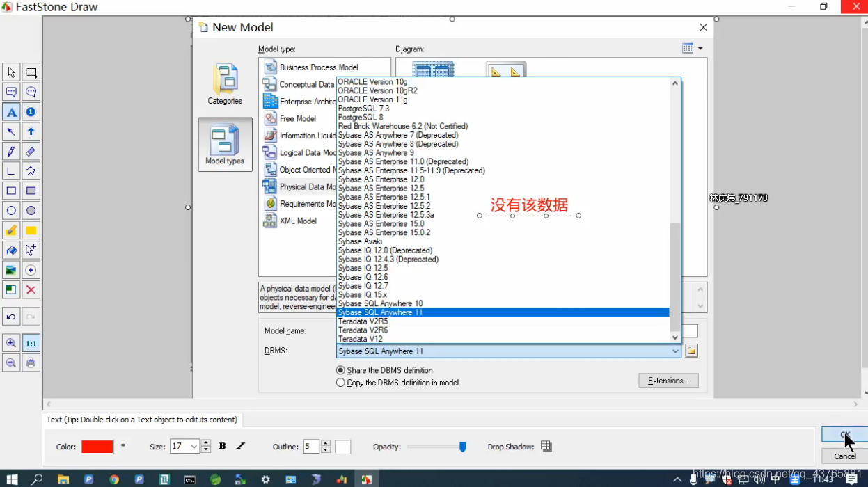Browse DBMS folder icon button
The height and width of the screenshot is (487, 868).
pyautogui.click(x=691, y=351)
